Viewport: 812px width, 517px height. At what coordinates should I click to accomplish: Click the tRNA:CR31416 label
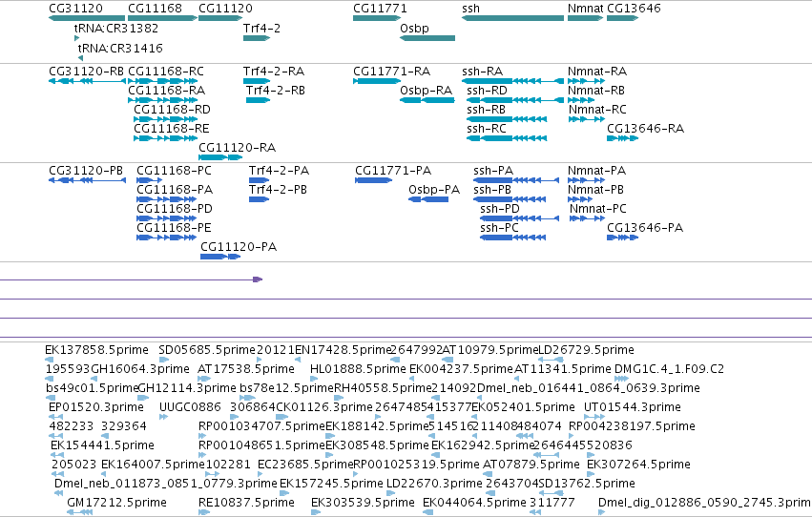coord(120,48)
